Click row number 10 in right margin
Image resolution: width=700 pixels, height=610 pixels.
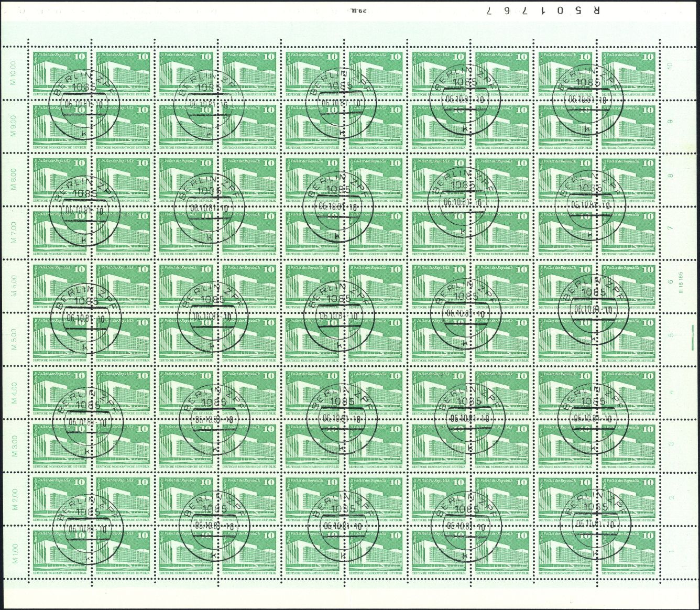coord(669,66)
